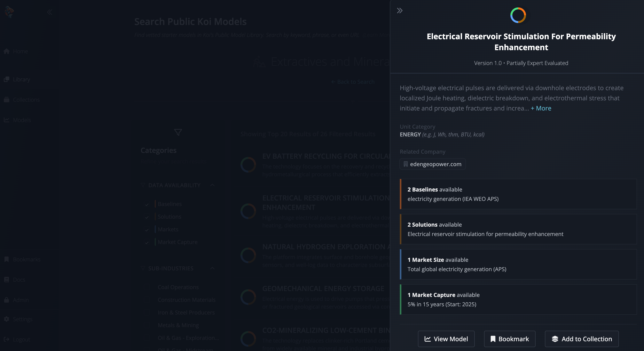
Task: Open the 1 Market Capture available card
Action: (x=518, y=299)
